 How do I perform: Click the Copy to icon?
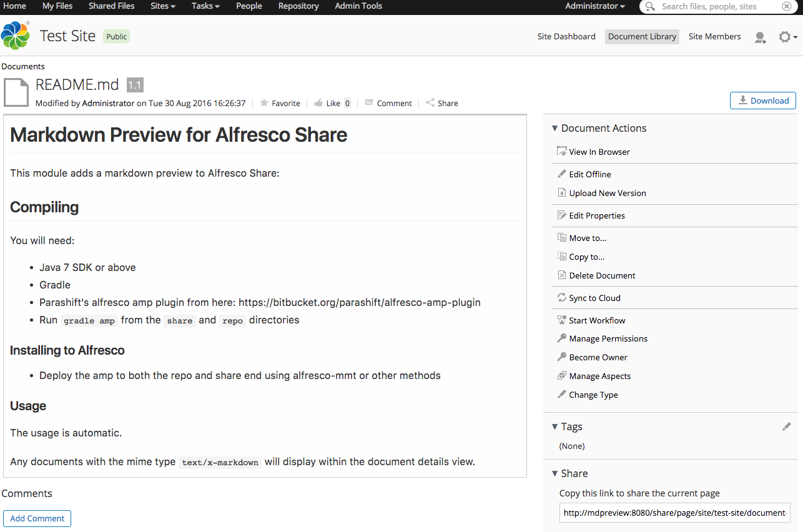tap(562, 257)
